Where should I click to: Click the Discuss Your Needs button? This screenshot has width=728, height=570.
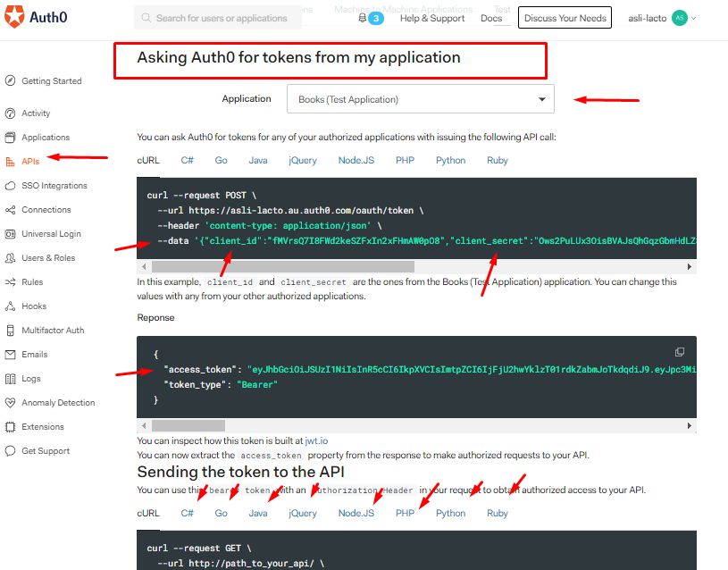564,17
